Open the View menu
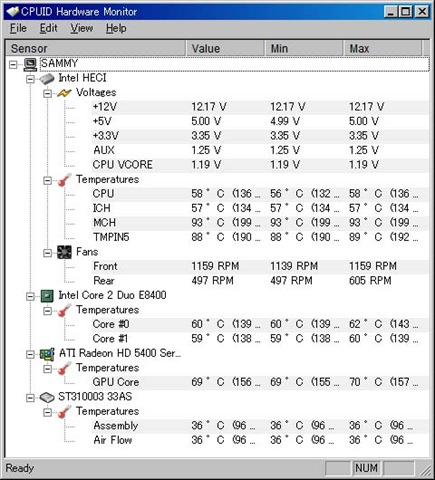 click(x=81, y=28)
